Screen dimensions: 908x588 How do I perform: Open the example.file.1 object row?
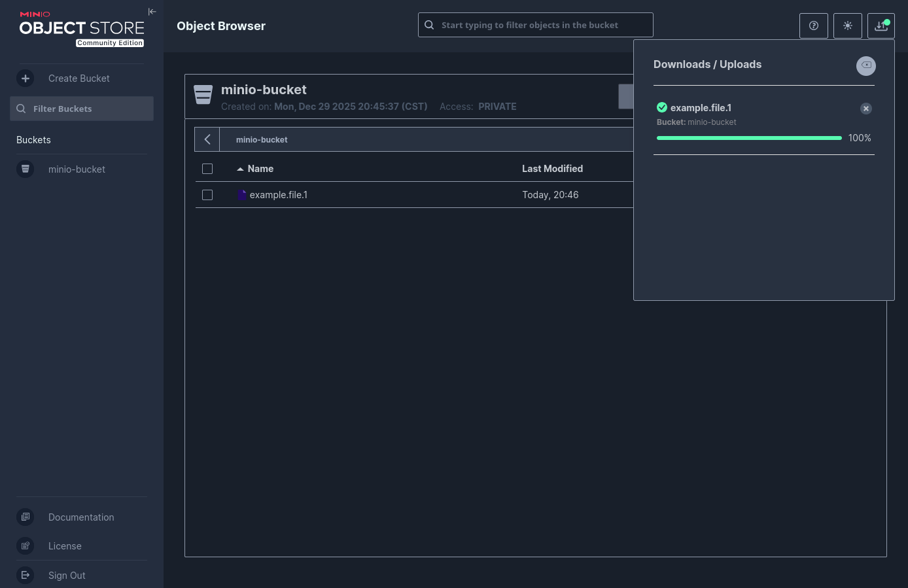pyautogui.click(x=279, y=195)
